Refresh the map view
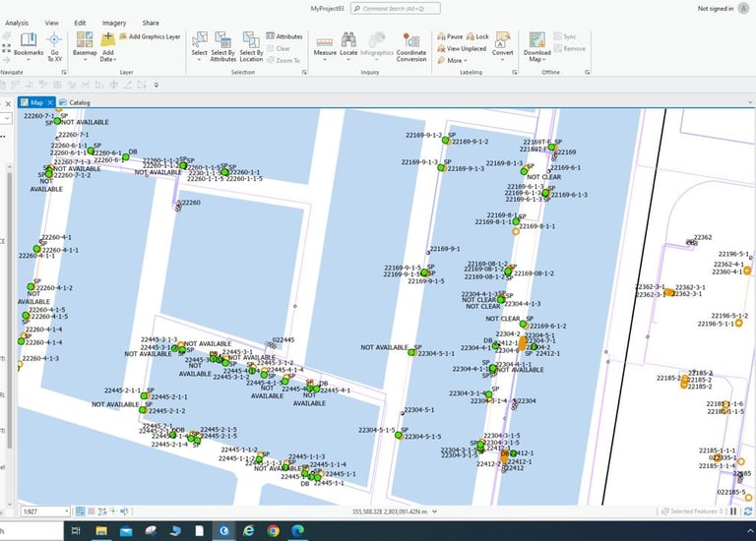 tap(748, 511)
